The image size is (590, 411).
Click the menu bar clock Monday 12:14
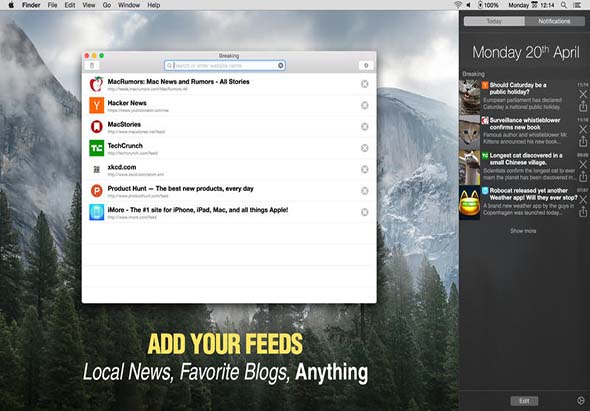pyautogui.click(x=531, y=5)
